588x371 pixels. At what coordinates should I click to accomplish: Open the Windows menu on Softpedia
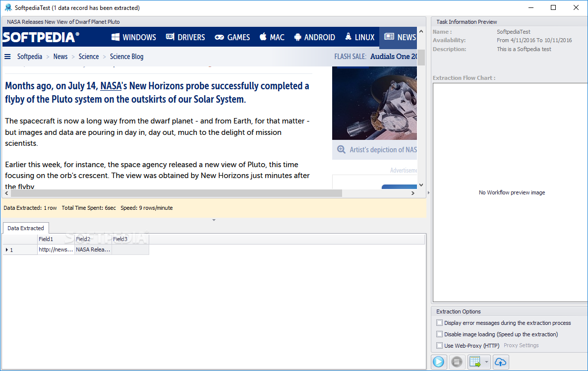click(134, 37)
